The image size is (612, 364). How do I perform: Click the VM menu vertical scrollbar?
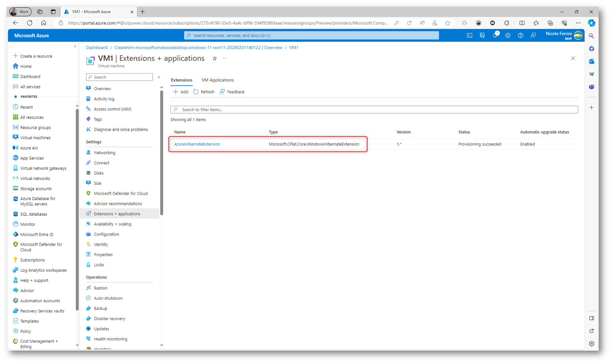[161, 153]
